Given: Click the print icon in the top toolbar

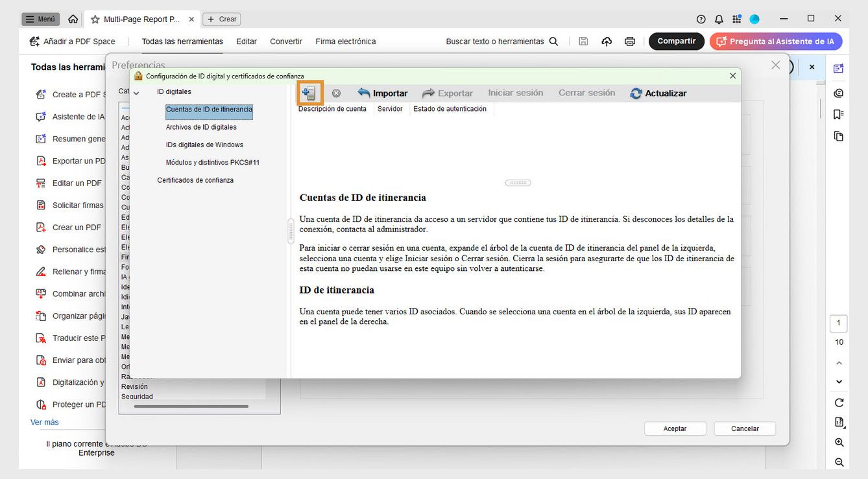Looking at the screenshot, I should point(629,41).
